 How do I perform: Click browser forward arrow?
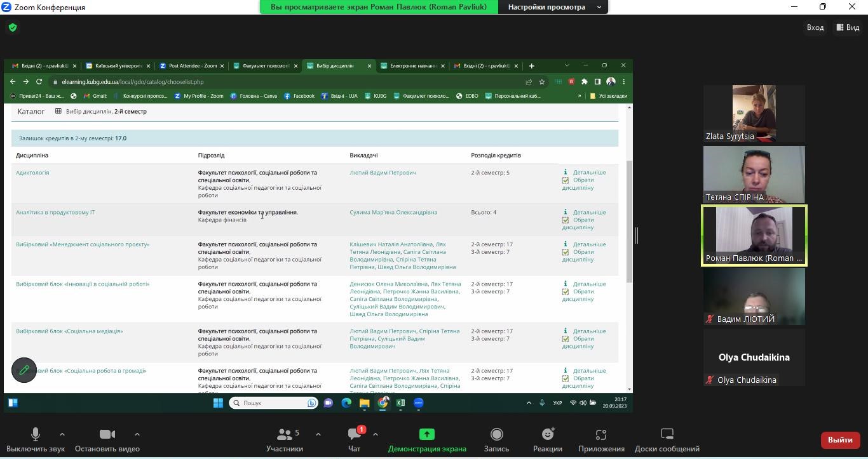(26, 82)
